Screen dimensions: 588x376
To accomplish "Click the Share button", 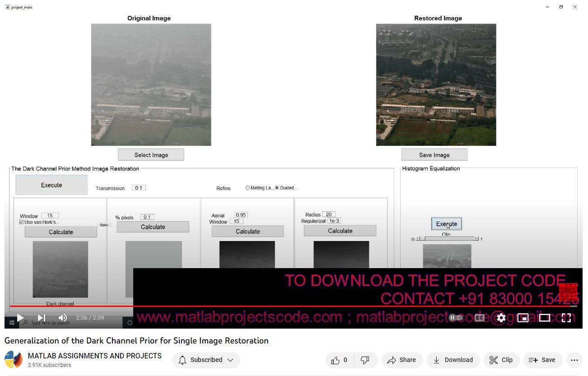I will [x=402, y=360].
